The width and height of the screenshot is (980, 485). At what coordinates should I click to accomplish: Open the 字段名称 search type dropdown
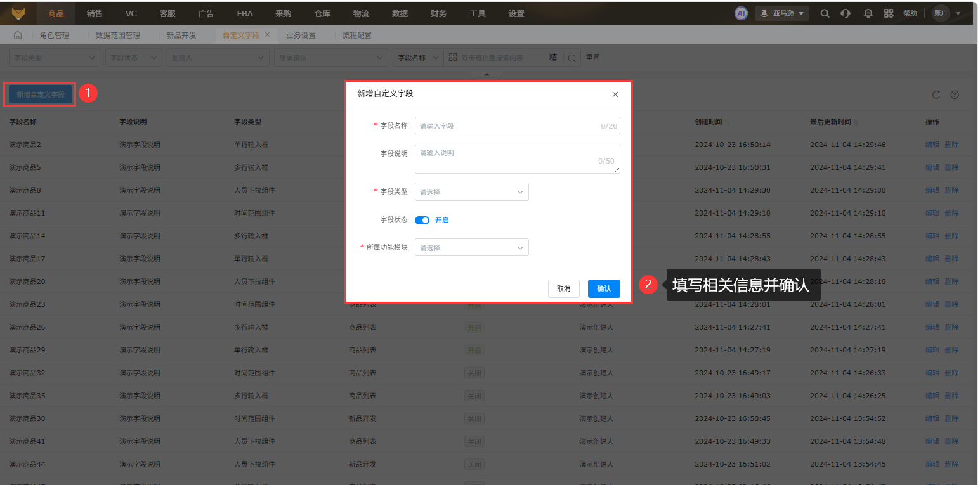tap(418, 58)
